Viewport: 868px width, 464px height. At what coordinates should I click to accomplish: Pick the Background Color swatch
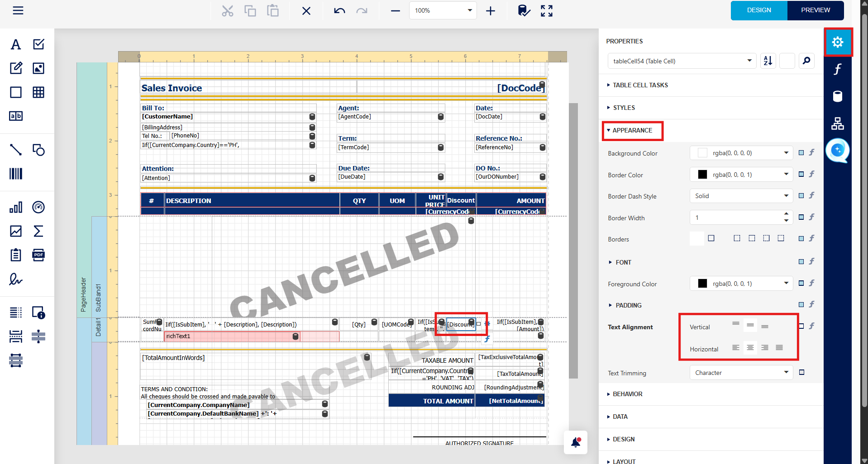point(702,153)
